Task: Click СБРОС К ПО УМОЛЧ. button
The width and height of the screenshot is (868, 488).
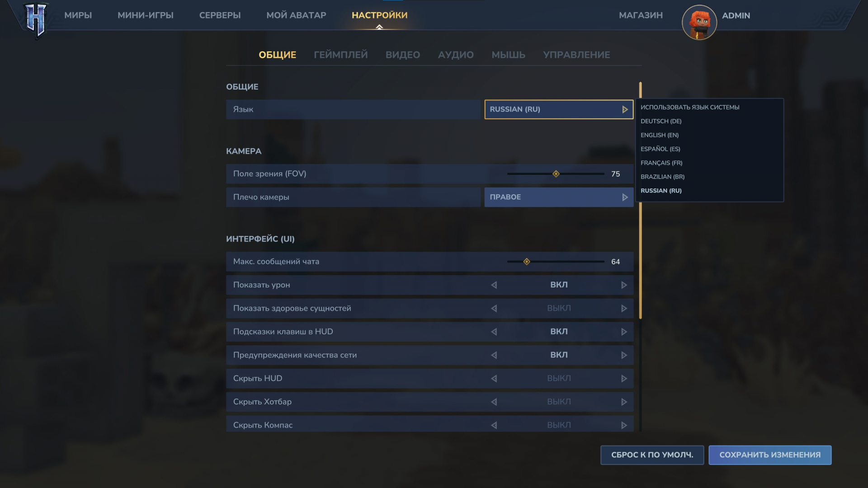Action: pos(651,455)
